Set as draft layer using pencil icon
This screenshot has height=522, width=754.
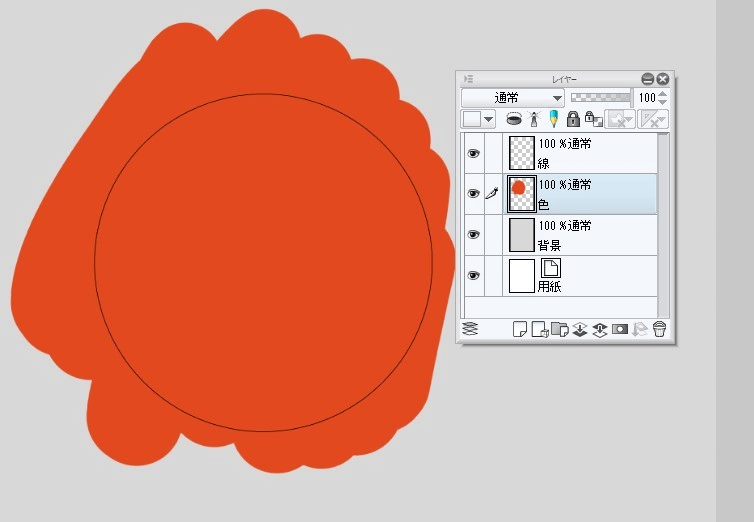[x=553, y=119]
